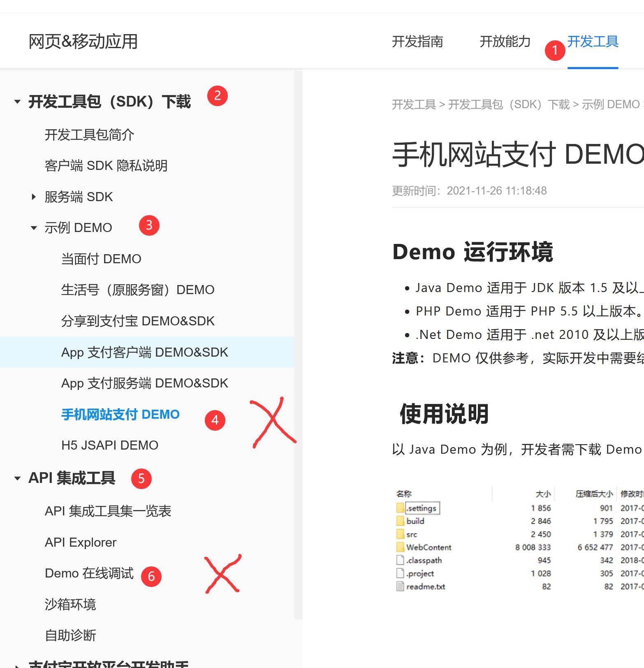Screen dimensions: 644x668
Task: Click 开发工具 breadcrumb link
Action: coord(413,105)
